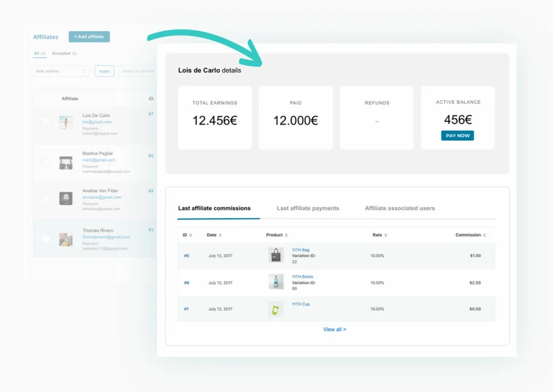Sort the table by Commission column

[484, 235]
